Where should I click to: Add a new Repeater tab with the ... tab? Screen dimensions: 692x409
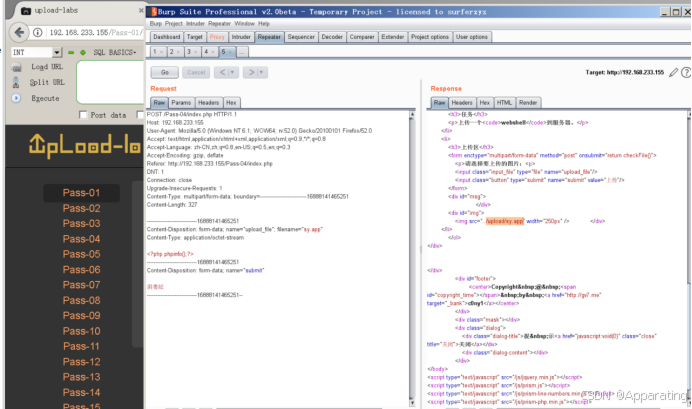[x=242, y=52]
